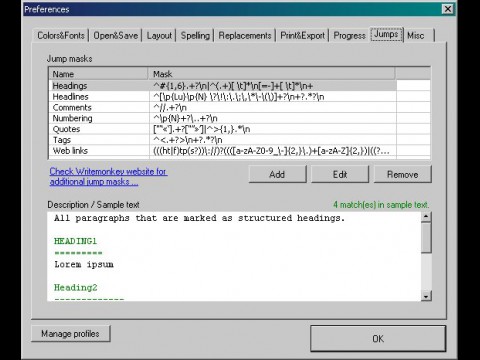Open the Colors&Fonts tab
480x360 pixels.
(x=61, y=35)
